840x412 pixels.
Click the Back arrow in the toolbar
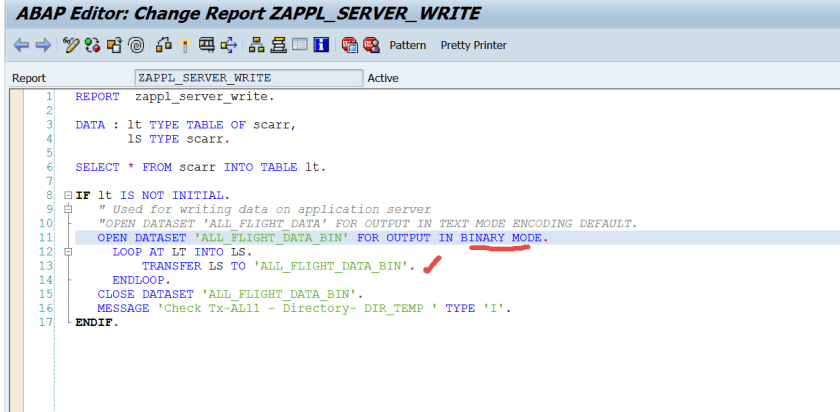[x=20, y=45]
